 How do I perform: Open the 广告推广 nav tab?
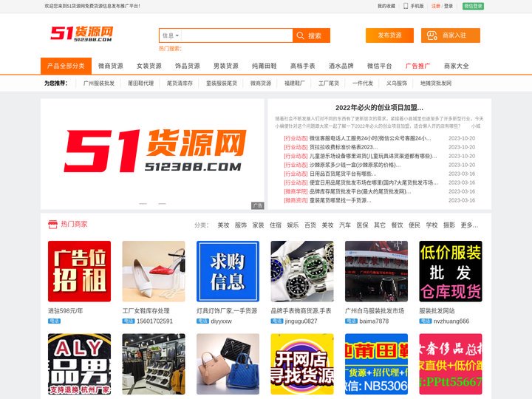tap(418, 66)
